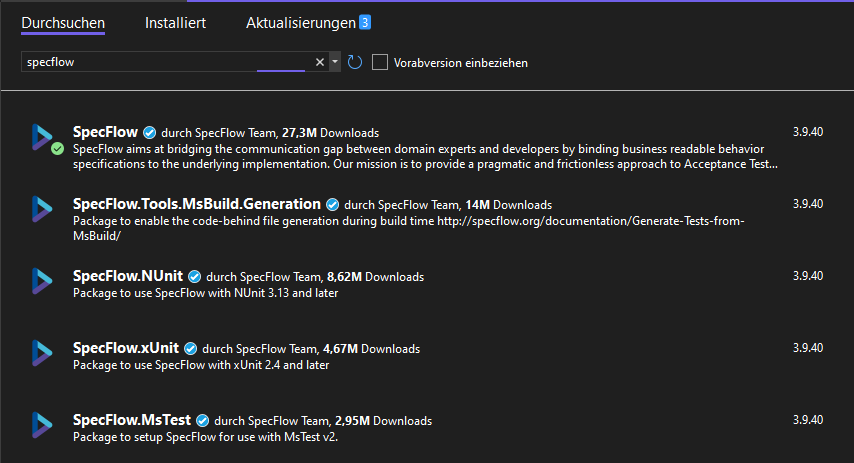Image resolution: width=854 pixels, height=463 pixels.
Task: Click the SpecFlow.MsTest package logo
Action: click(42, 425)
